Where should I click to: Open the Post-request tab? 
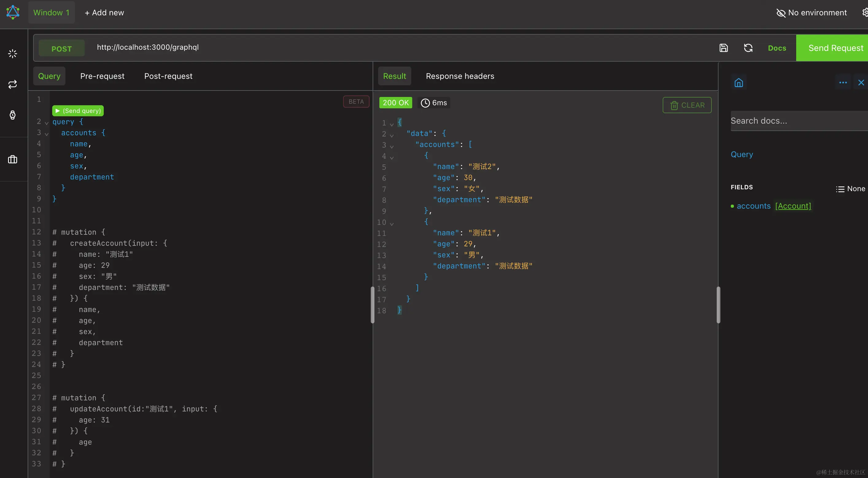tap(168, 76)
